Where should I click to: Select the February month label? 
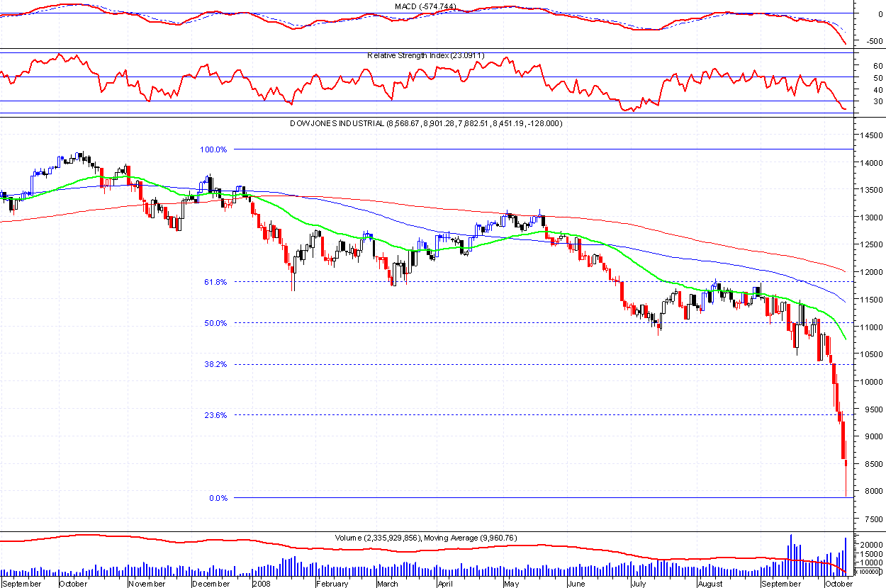331,584
